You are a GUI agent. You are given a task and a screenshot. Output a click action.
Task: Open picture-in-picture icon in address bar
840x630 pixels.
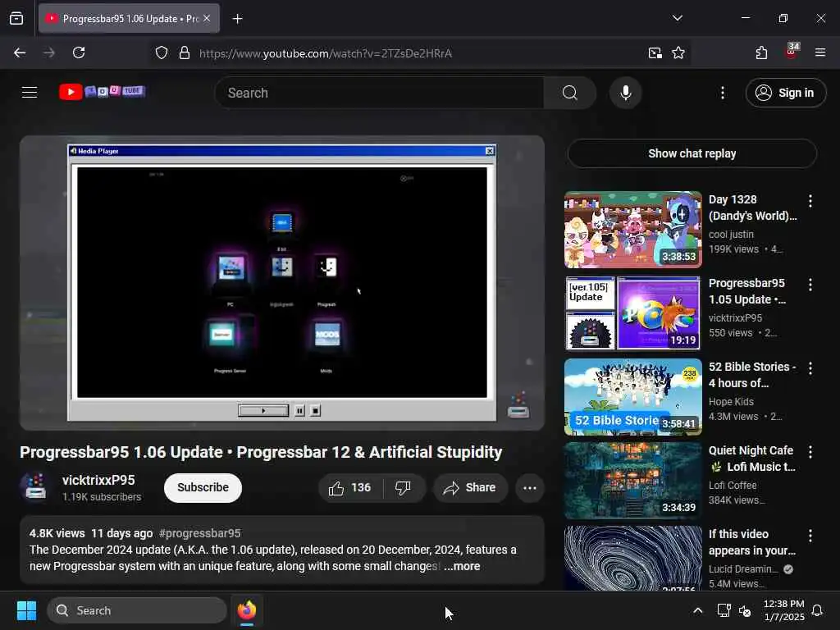(655, 53)
